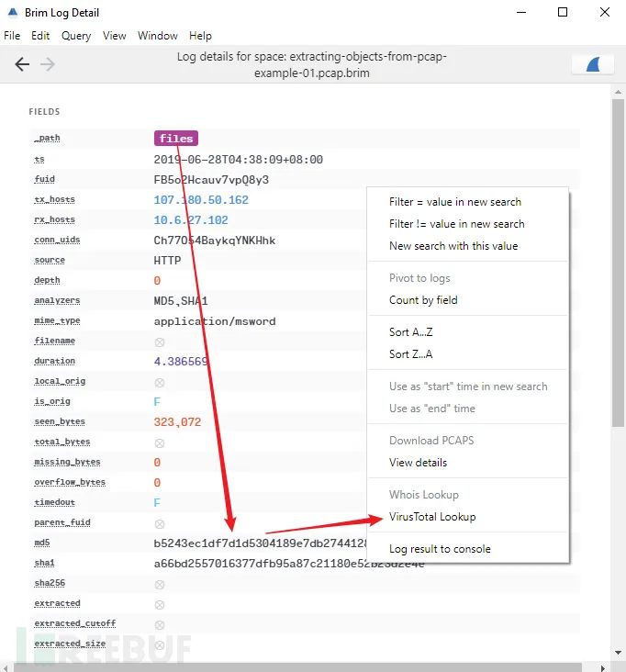Click the sha1 hash value
This screenshot has height=672, width=626.
[x=289, y=563]
